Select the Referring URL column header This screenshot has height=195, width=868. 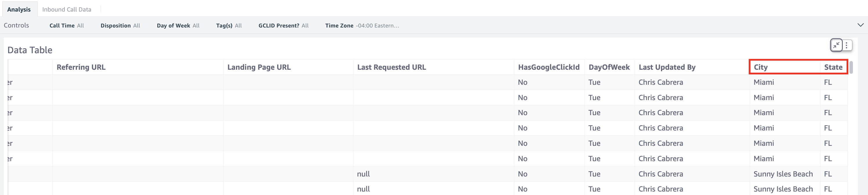coord(81,67)
